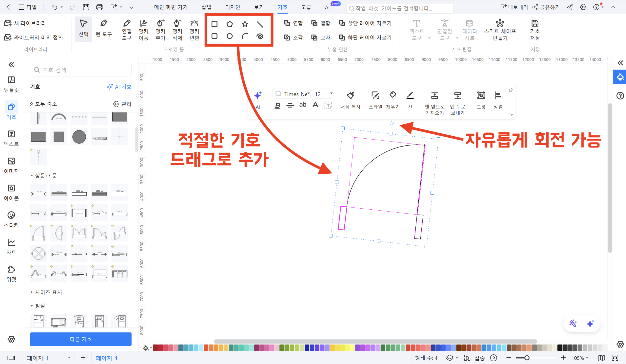Toggle bold formatting in floating toolbar
Screen dimensions: 626x364
click(x=277, y=105)
